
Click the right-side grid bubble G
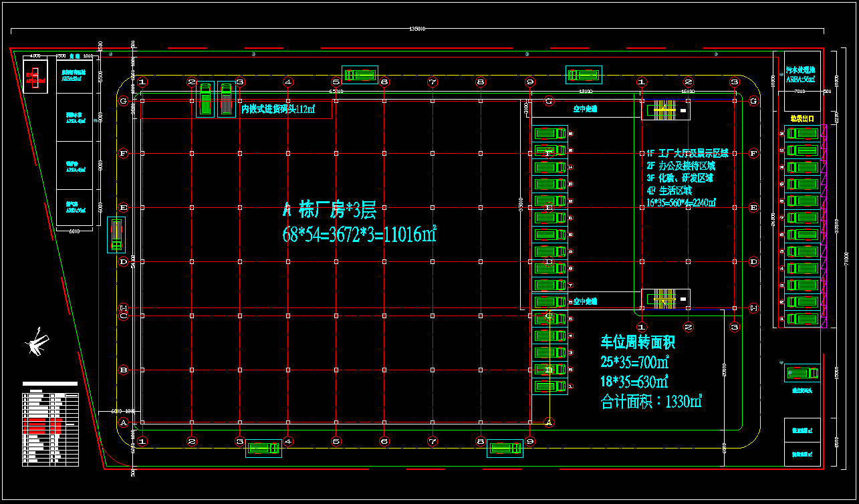coord(753,101)
